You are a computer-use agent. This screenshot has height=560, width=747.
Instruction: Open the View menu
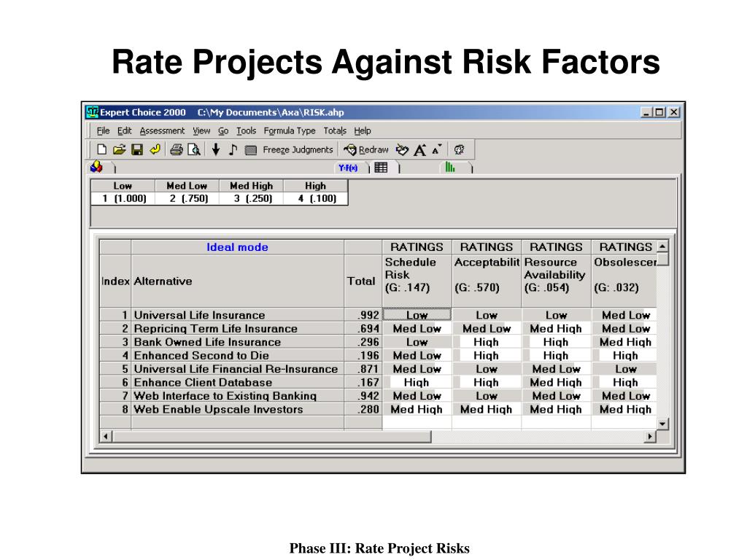201,131
